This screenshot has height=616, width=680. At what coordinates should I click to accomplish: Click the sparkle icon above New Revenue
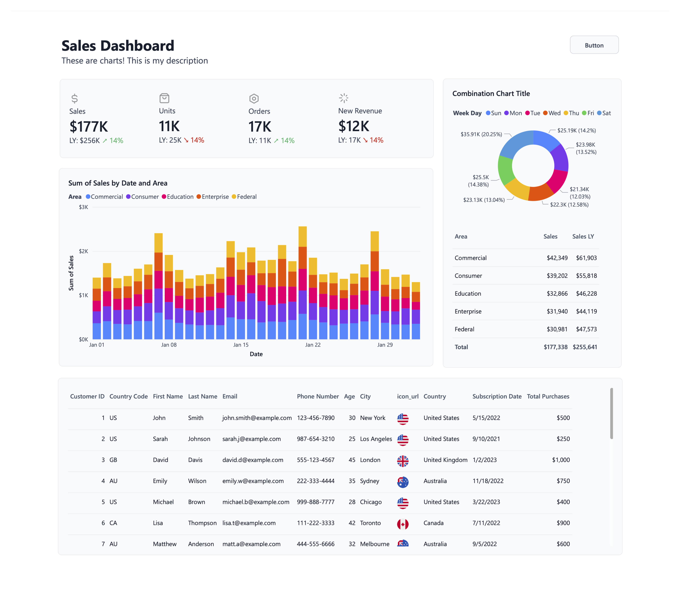coord(344,98)
